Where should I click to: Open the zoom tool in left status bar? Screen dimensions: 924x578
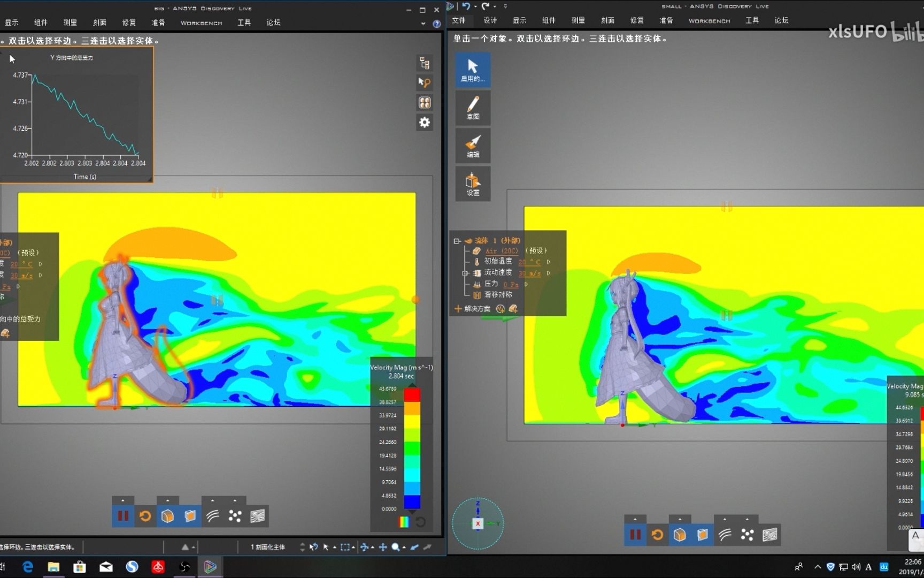396,547
